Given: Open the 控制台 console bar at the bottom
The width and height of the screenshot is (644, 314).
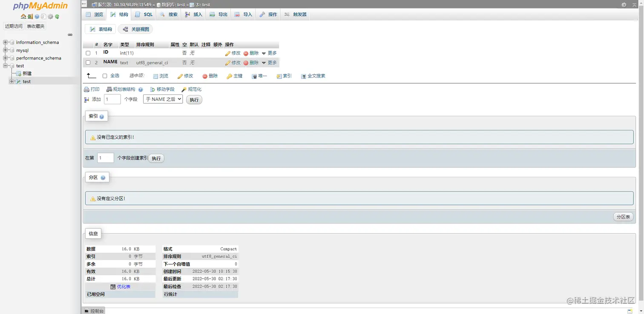Looking at the screenshot, I should pos(94,311).
